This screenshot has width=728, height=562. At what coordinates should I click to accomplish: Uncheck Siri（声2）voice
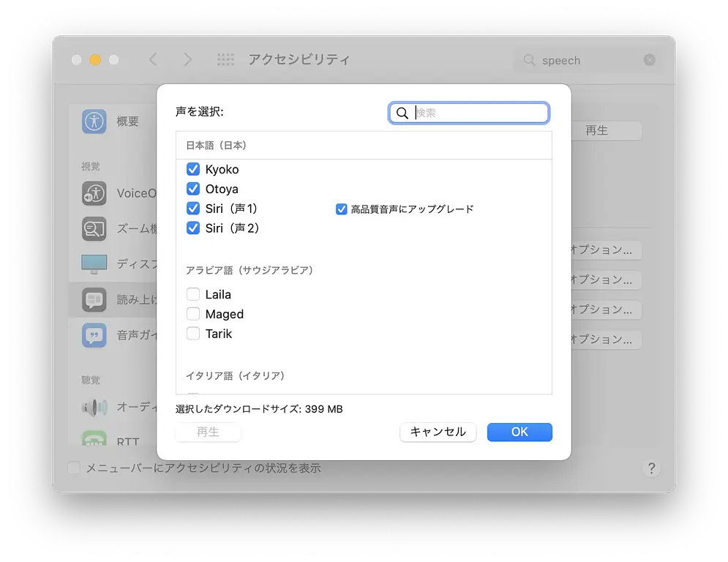[x=193, y=228]
